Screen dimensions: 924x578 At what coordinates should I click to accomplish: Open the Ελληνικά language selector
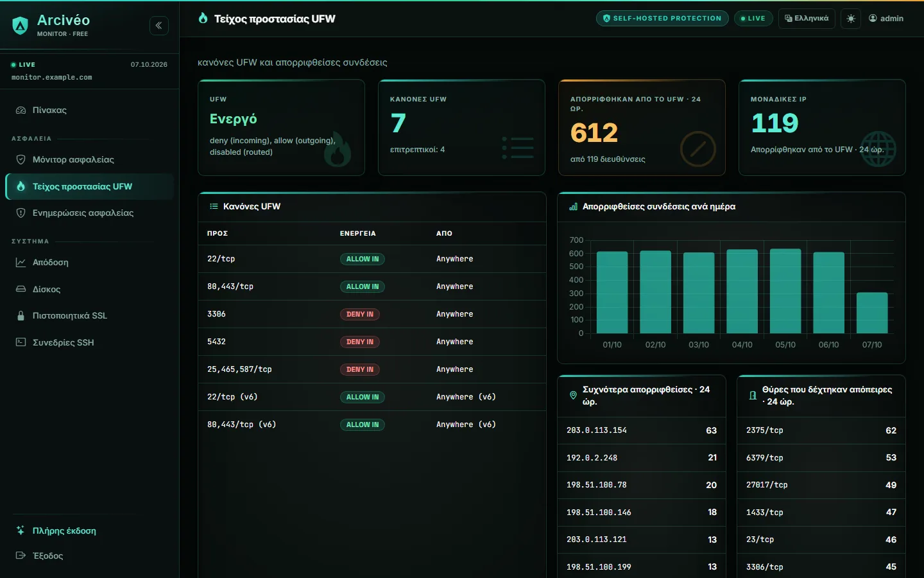(807, 19)
